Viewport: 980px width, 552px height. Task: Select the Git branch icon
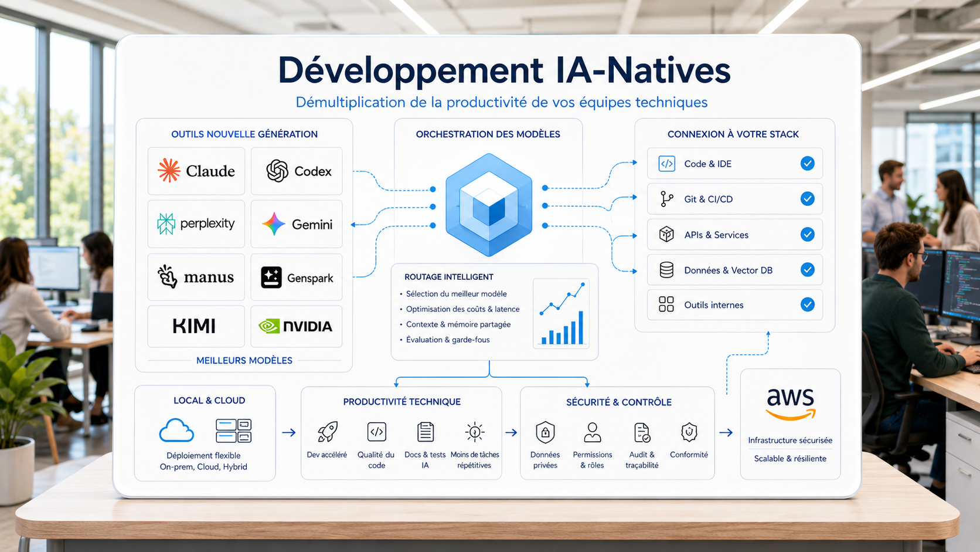(666, 199)
